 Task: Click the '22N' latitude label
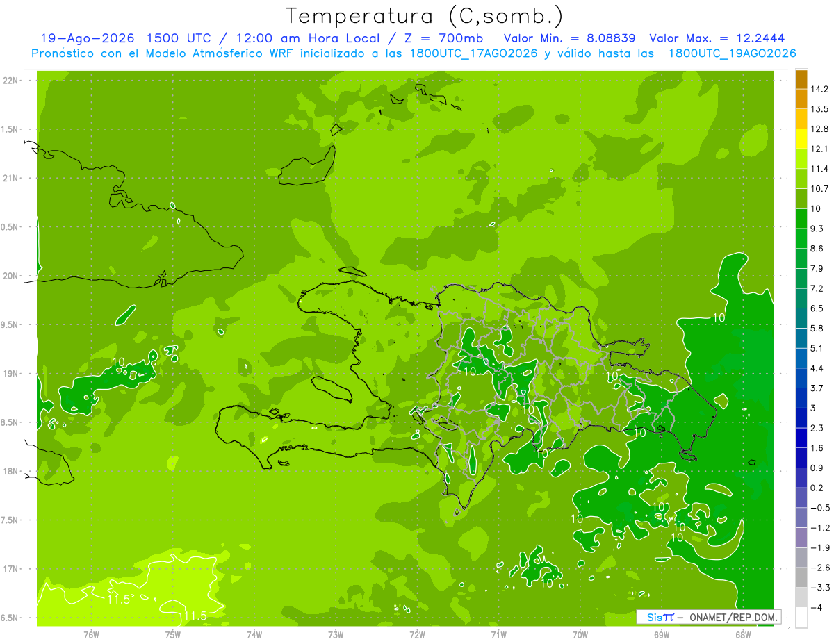click(x=11, y=81)
